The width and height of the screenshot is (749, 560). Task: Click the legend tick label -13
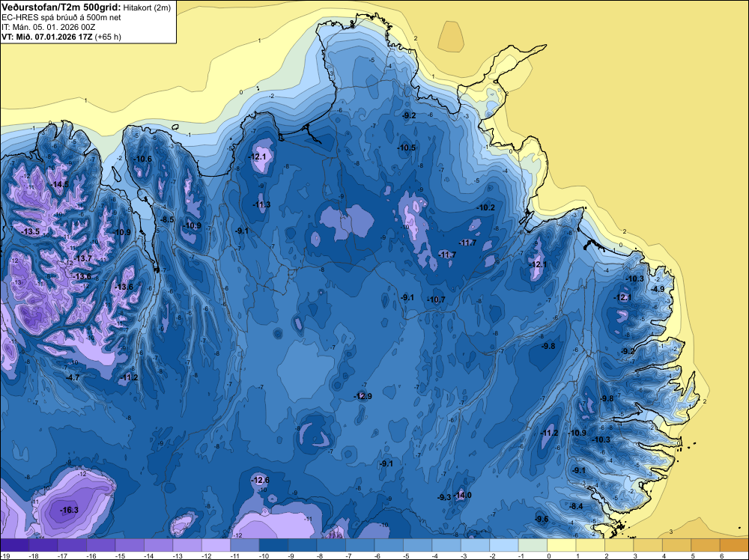178,556
